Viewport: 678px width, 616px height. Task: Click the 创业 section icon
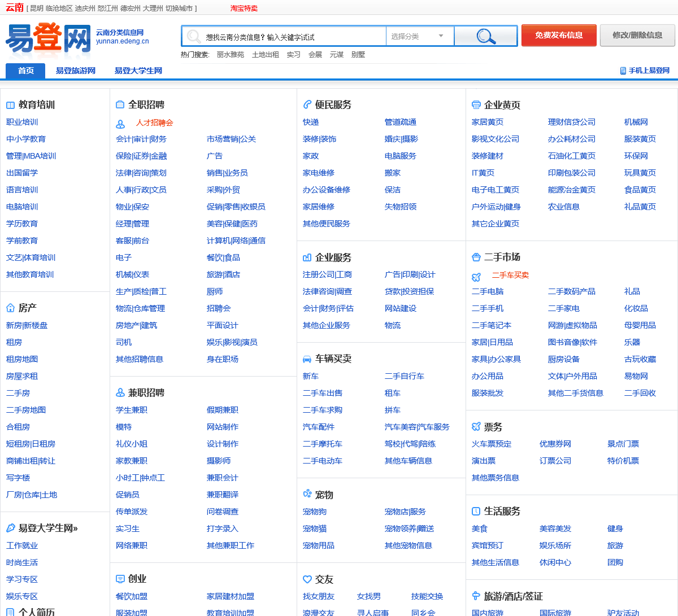120,579
